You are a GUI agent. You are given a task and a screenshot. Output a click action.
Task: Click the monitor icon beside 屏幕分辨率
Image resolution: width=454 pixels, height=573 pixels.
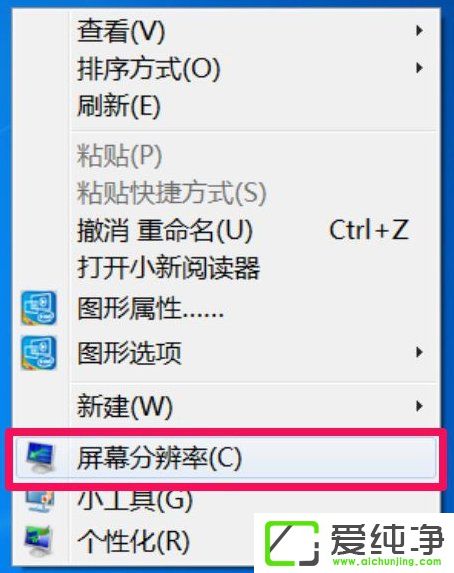tap(40, 458)
